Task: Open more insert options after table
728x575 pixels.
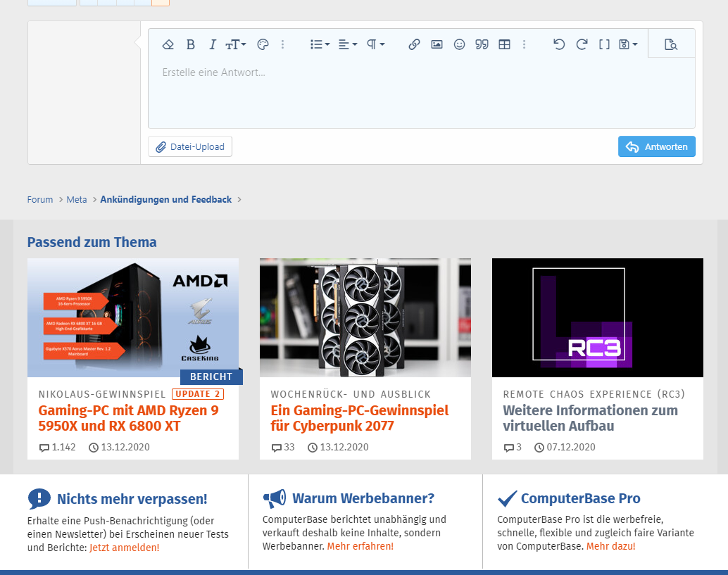Action: pos(525,44)
